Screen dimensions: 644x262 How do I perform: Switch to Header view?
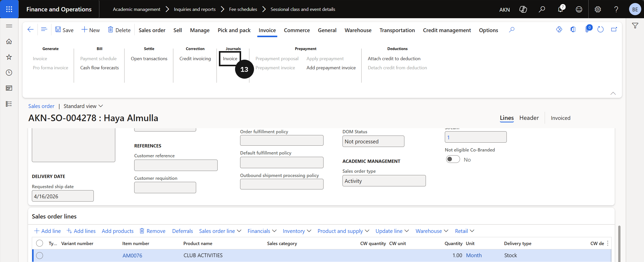(529, 118)
